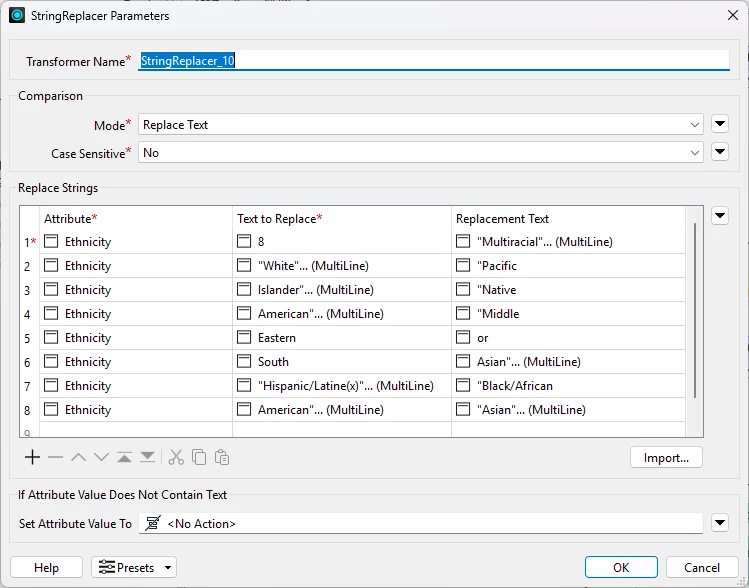
Task: Click the remove row minus icon
Action: 55,458
